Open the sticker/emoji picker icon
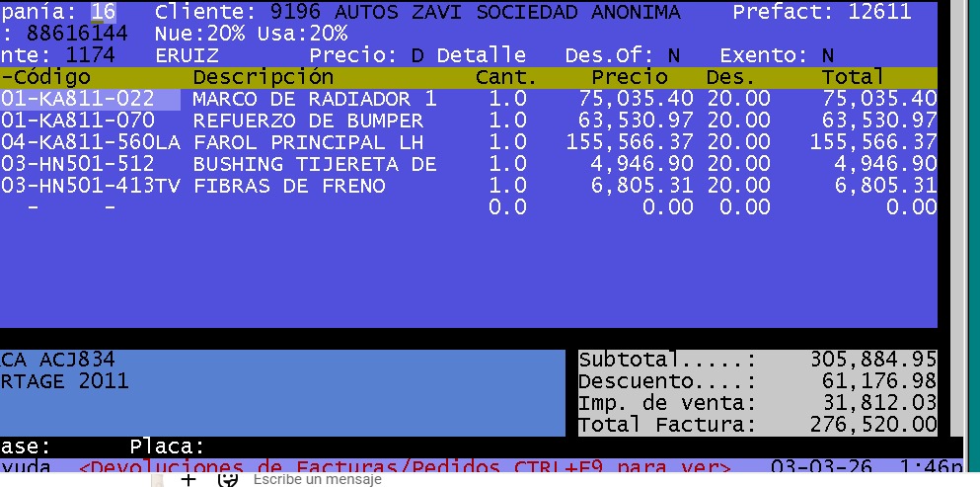980x487 pixels. tap(228, 479)
